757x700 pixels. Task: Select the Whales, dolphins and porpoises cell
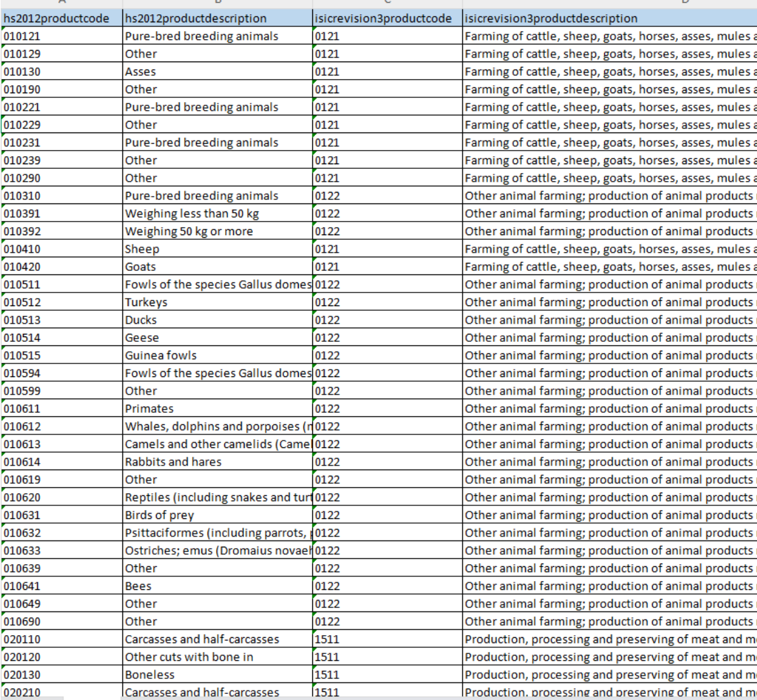click(218, 427)
